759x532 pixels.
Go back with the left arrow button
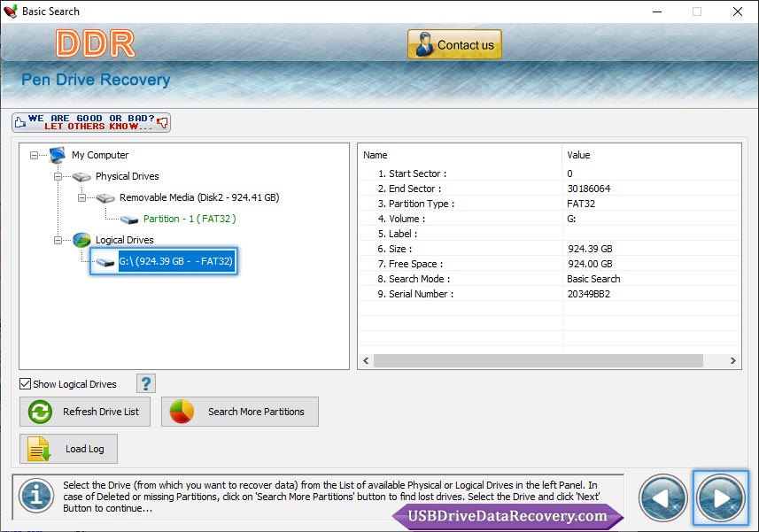point(662,498)
